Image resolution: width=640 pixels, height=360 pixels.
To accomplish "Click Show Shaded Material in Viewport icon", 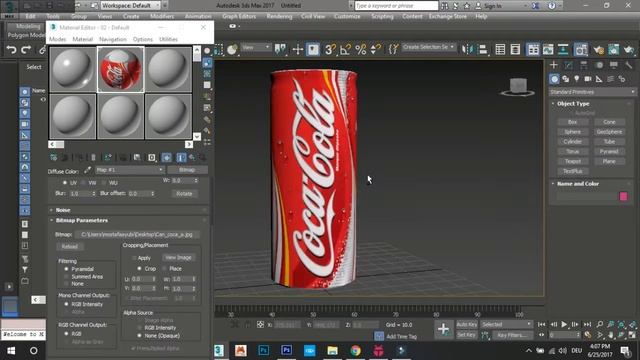I will point(167,158).
